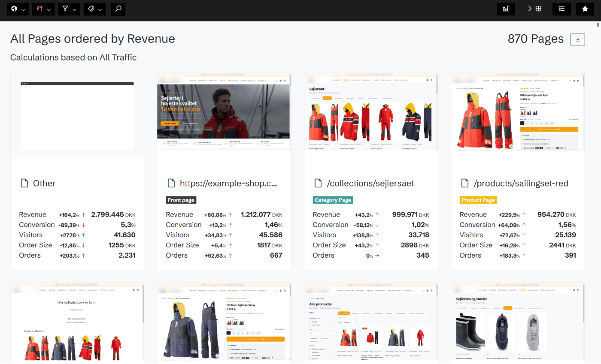This screenshot has width=601, height=364.
Task: Click the star favorites icon
Action: (x=585, y=9)
